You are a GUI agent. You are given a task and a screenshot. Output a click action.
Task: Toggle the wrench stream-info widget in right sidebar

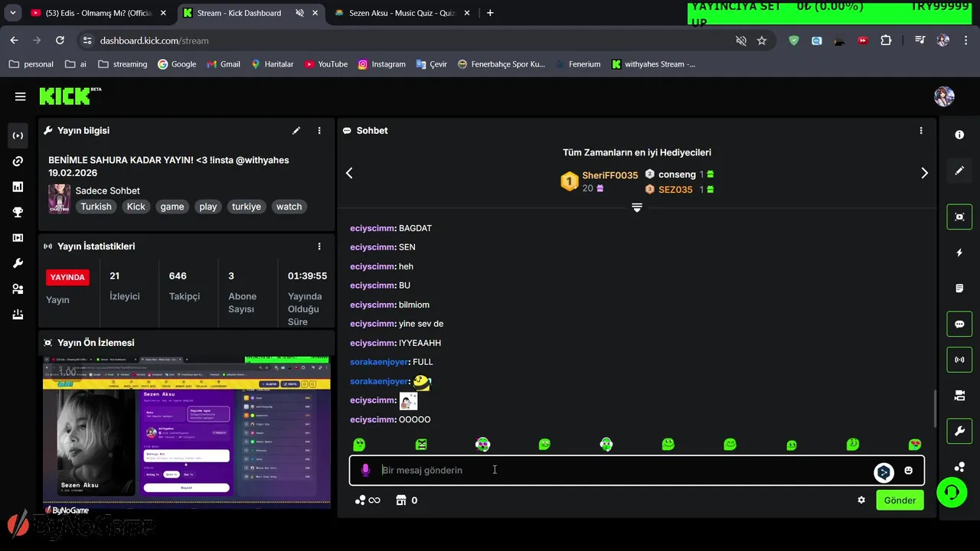pyautogui.click(x=959, y=432)
